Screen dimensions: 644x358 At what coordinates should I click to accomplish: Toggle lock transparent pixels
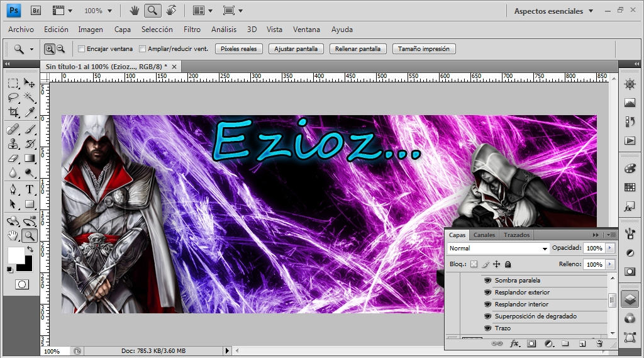point(474,264)
